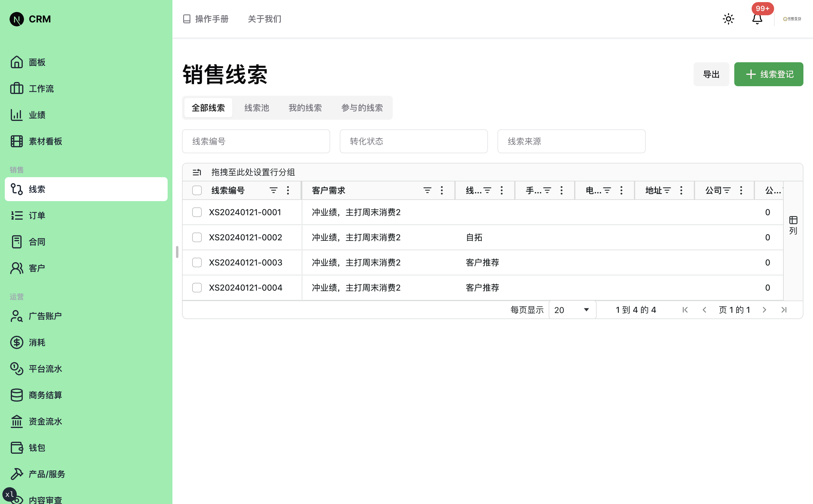This screenshot has height=504, width=813.
Task: Navigate to 订单 in the sidebar
Action: (x=37, y=215)
